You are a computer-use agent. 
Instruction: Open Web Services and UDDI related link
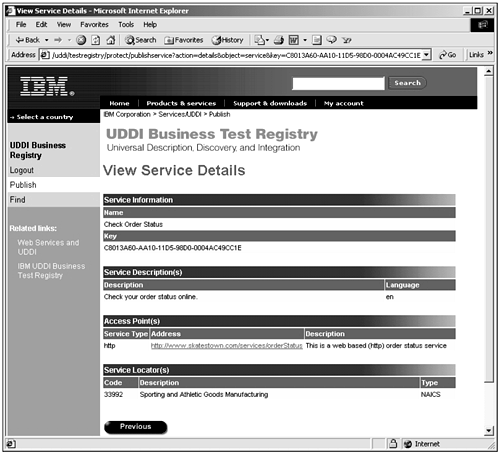coord(48,247)
